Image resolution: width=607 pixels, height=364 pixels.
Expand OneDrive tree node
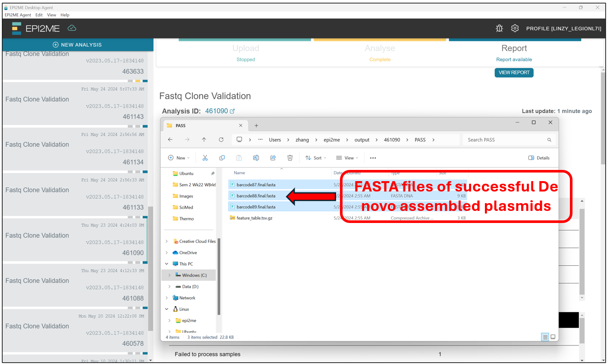click(167, 253)
